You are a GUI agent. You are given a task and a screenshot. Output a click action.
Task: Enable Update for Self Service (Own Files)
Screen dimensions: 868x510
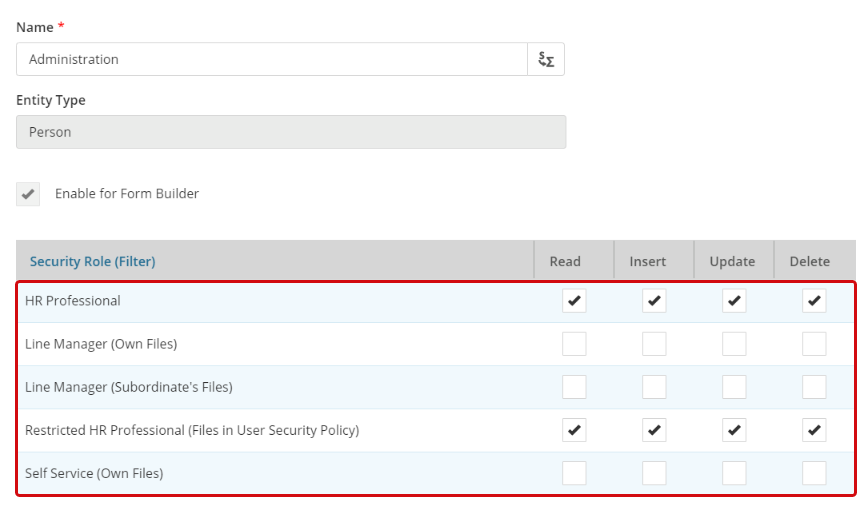(x=734, y=473)
